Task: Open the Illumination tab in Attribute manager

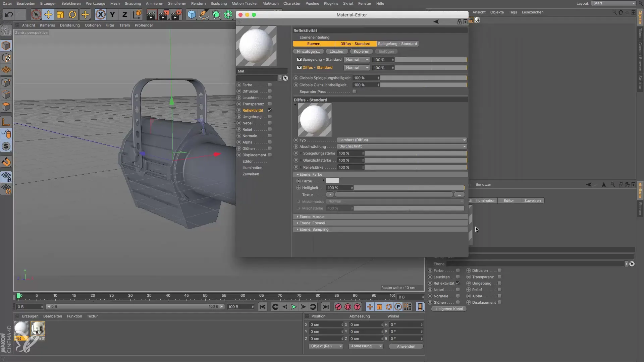Action: (485, 201)
